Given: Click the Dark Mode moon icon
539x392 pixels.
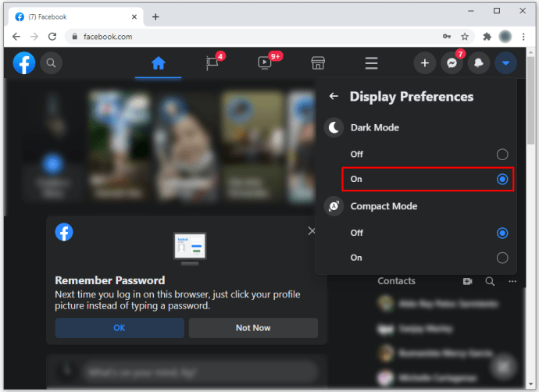Looking at the screenshot, I should coord(334,128).
